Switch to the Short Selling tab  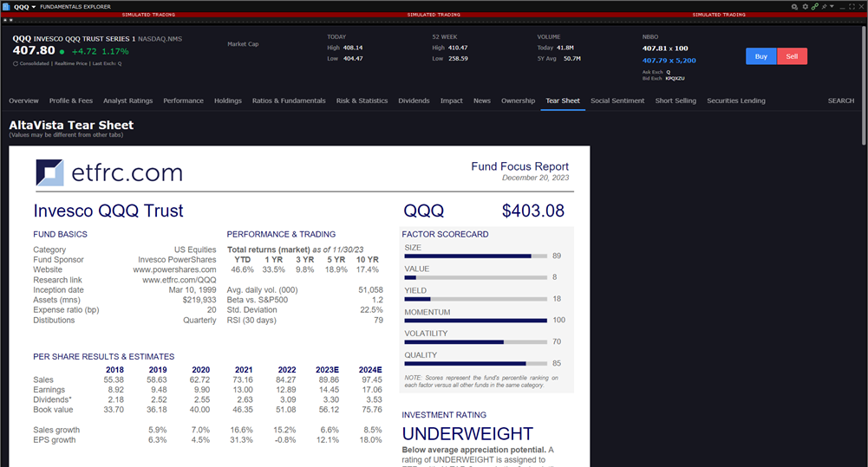(x=675, y=101)
